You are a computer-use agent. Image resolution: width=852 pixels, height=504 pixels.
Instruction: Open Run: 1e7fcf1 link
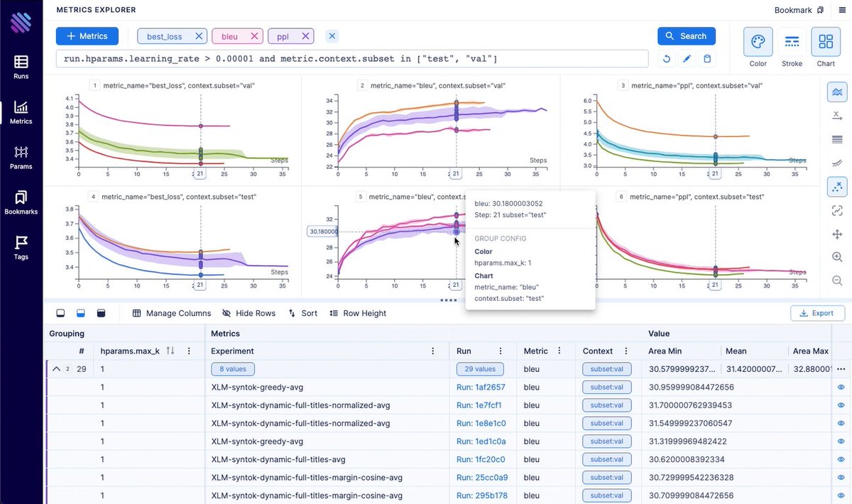coord(479,405)
